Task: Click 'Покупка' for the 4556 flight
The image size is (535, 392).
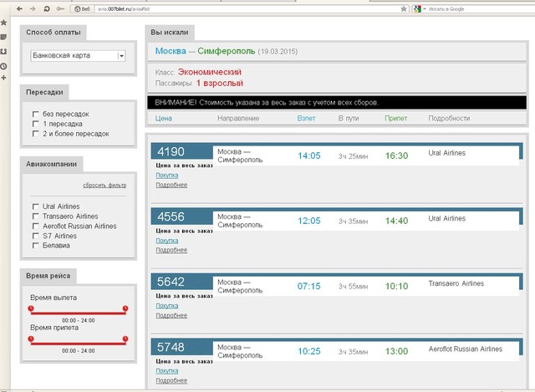Action: point(167,241)
